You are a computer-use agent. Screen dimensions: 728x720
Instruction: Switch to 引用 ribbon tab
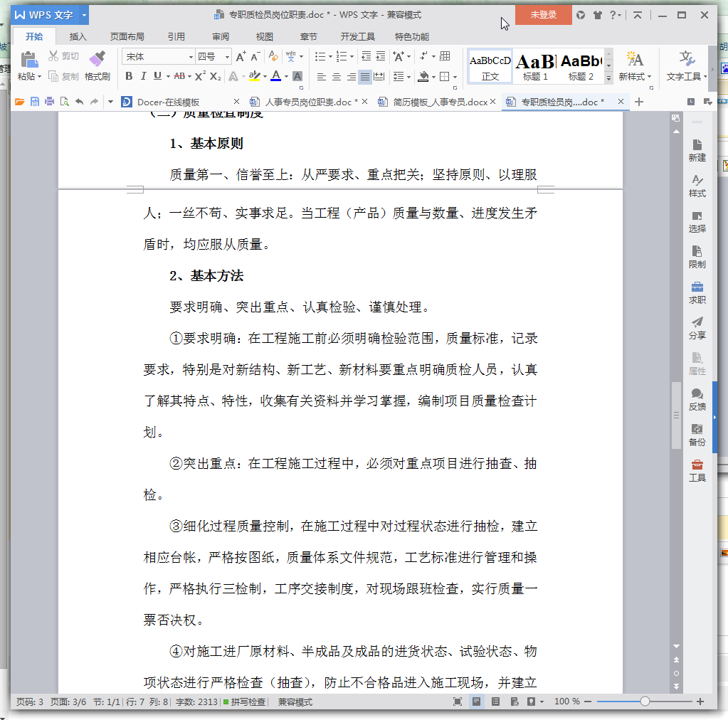(x=176, y=37)
